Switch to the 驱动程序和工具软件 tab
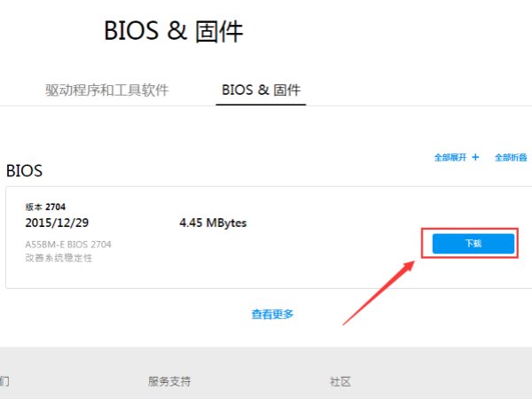 pyautogui.click(x=106, y=90)
